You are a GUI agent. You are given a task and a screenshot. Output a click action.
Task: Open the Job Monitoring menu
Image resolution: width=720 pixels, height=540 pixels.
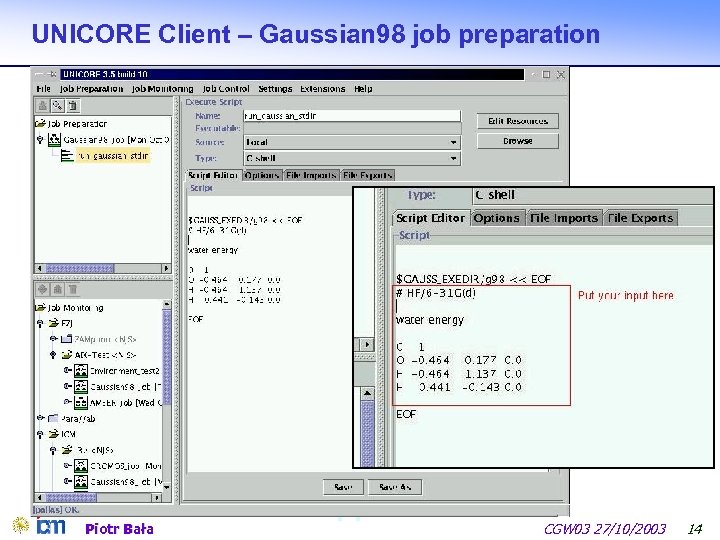162,89
